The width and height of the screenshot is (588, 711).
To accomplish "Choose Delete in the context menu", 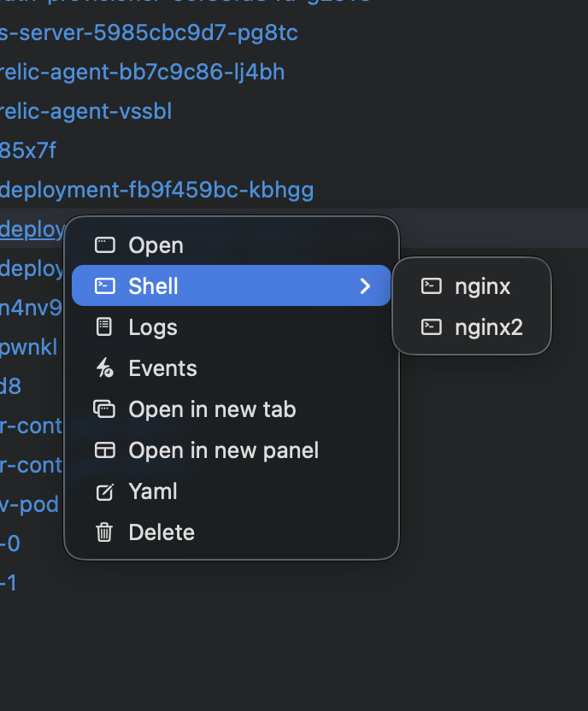I will coord(161,532).
